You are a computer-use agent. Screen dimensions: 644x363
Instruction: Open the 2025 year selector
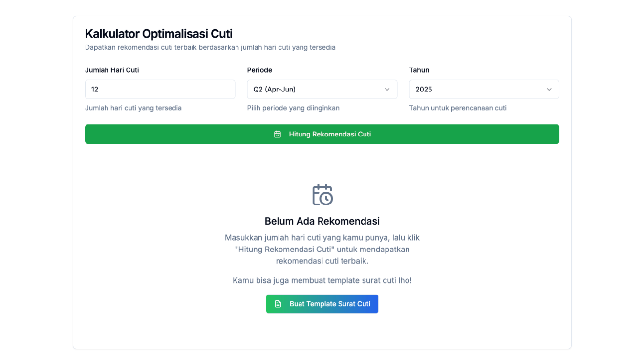tap(484, 90)
